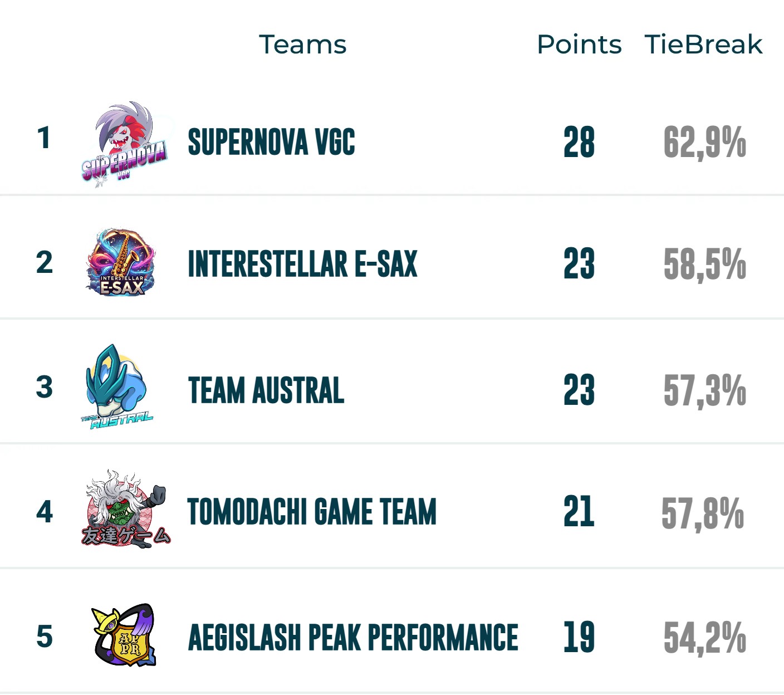Viewport: 784px width, 695px height.
Task: Select AEGISLASH PEAK PERFORMANCE team name
Action: coord(353,637)
